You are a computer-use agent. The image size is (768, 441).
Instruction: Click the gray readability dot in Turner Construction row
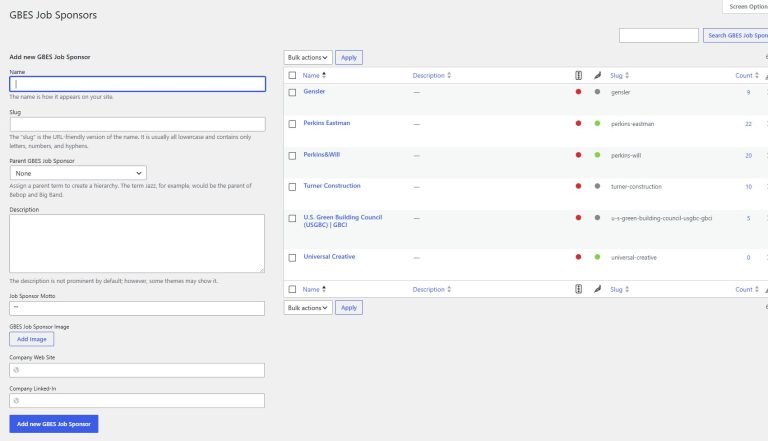point(597,186)
